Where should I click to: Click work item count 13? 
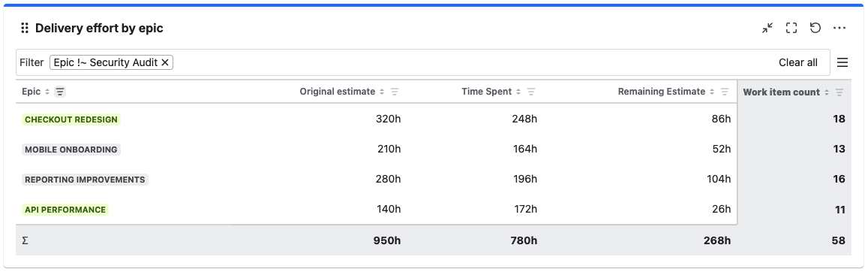pyautogui.click(x=839, y=149)
